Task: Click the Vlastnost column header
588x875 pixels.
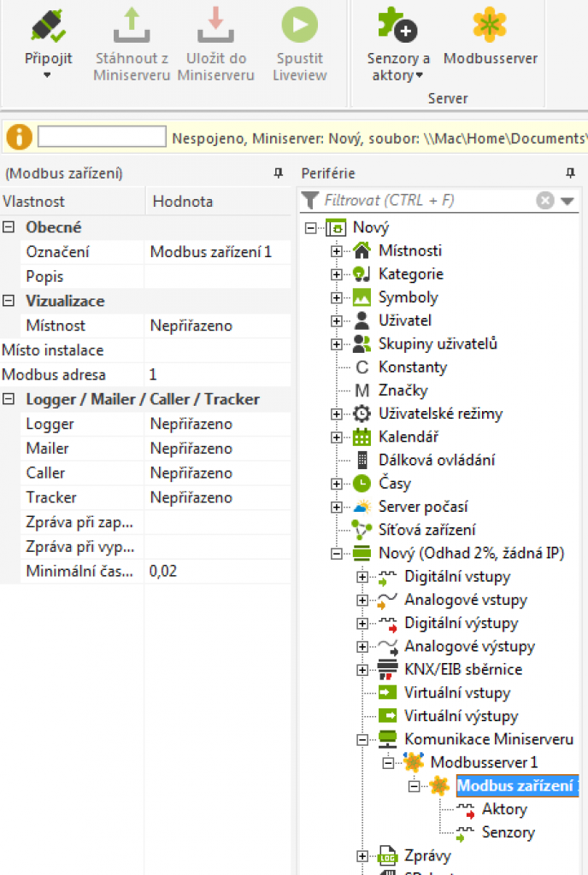Action: click(x=73, y=202)
